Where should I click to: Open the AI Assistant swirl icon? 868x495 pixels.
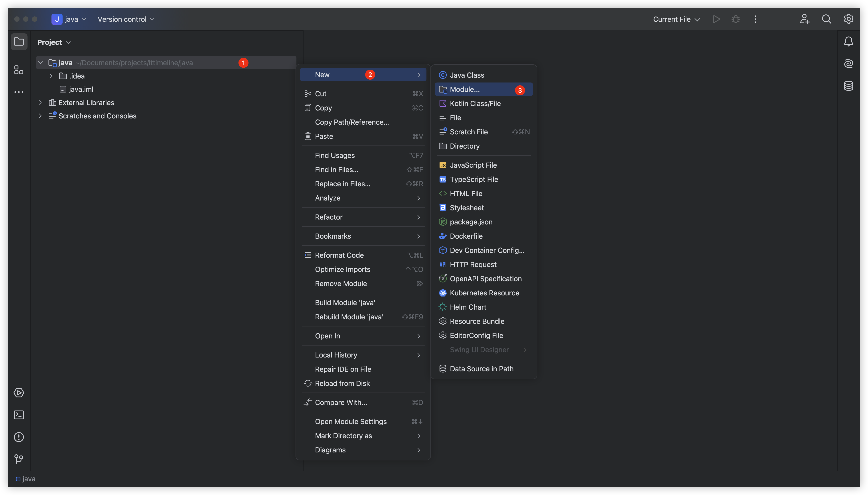848,64
